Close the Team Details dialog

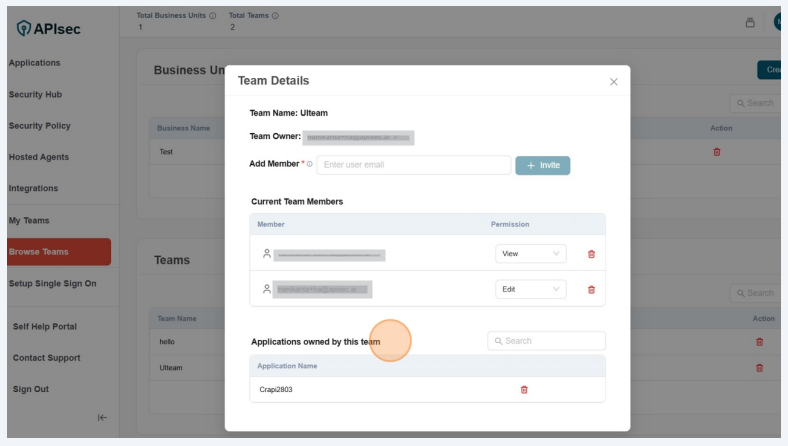(613, 82)
